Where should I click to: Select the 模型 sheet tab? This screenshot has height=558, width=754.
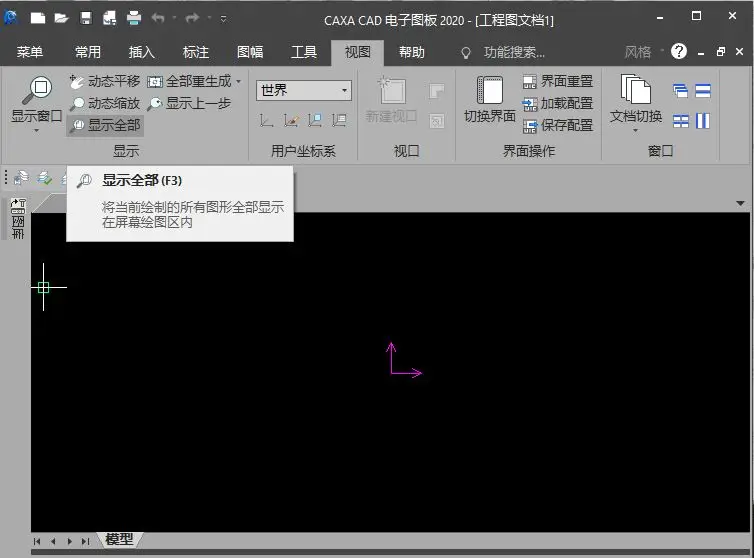coord(119,539)
